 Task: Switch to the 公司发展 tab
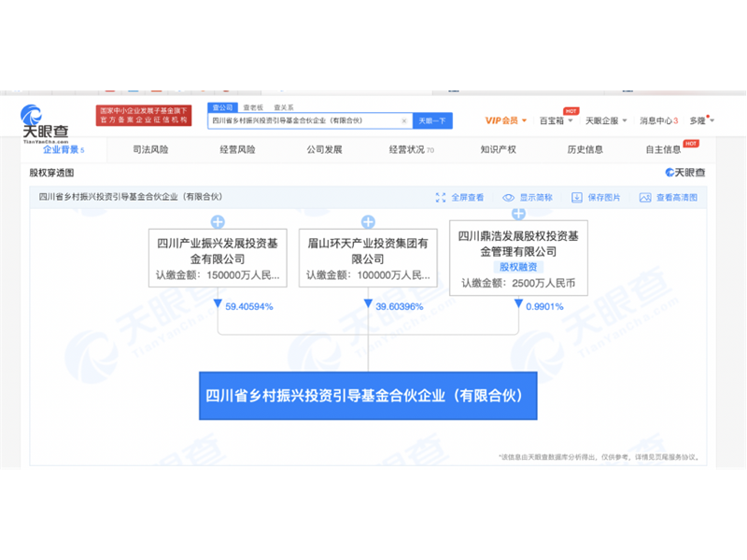tap(324, 149)
